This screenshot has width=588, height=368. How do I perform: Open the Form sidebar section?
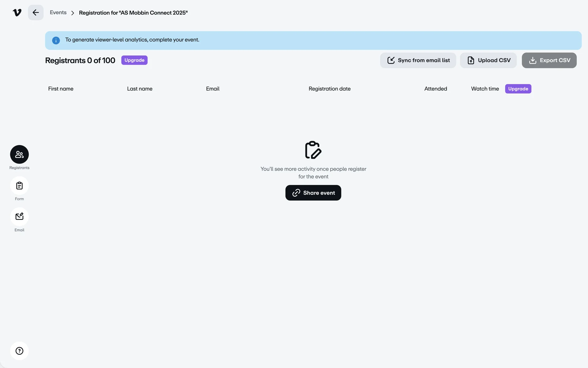click(x=19, y=186)
